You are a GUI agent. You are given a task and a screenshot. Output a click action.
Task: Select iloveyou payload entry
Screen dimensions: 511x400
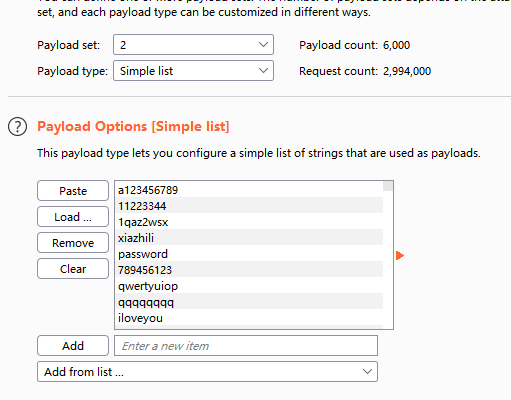pyautogui.click(x=249, y=318)
